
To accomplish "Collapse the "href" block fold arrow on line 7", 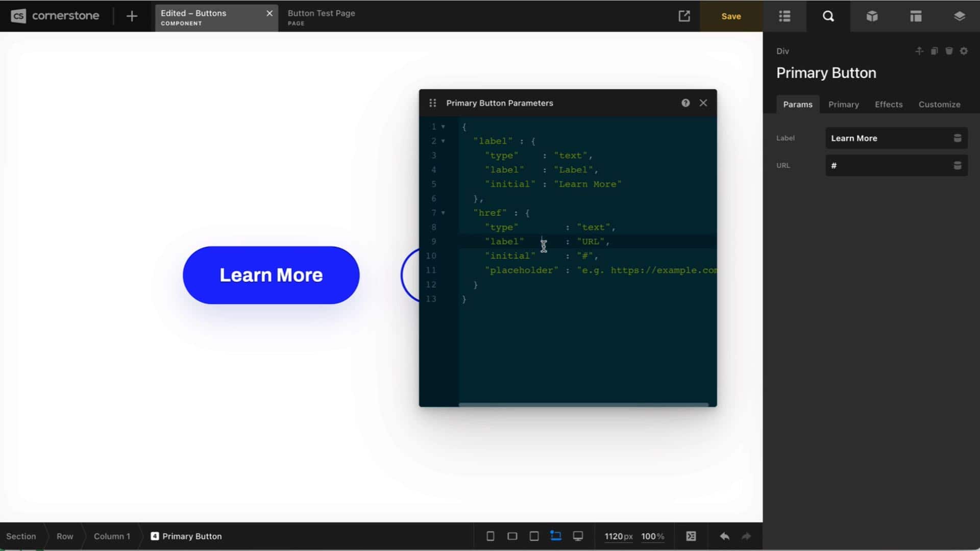I will click(443, 213).
